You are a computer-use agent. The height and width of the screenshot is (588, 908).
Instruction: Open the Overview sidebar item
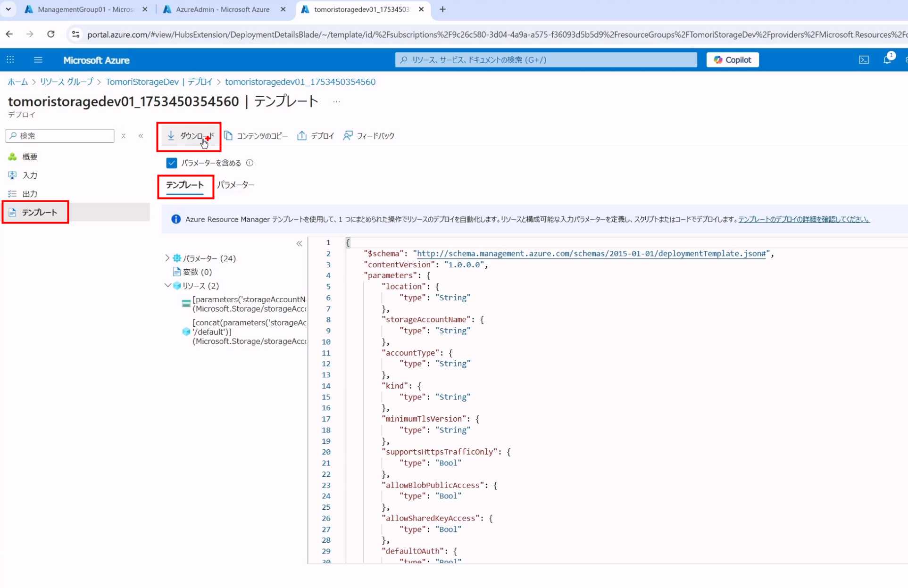point(30,157)
